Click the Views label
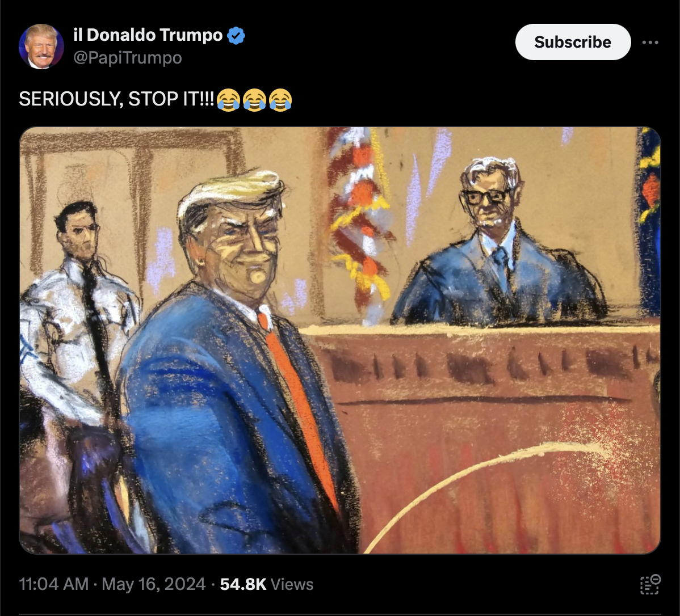Viewport: 680px width, 616px height. pyautogui.click(x=292, y=584)
